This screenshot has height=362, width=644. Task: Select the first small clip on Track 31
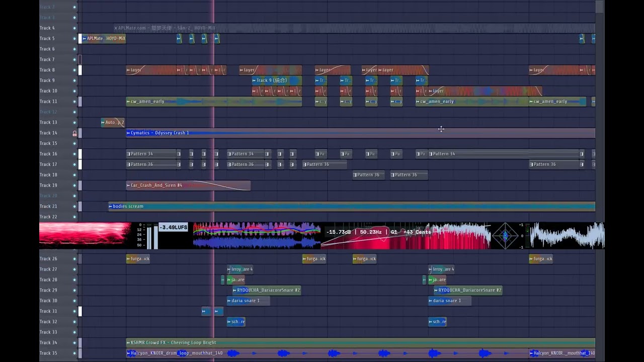tap(206, 311)
